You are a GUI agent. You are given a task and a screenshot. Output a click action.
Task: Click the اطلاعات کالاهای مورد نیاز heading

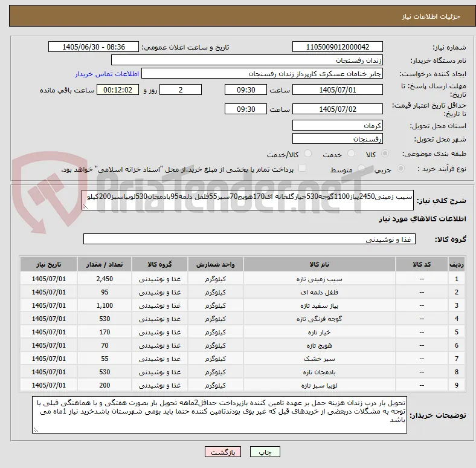pyautogui.click(x=422, y=219)
